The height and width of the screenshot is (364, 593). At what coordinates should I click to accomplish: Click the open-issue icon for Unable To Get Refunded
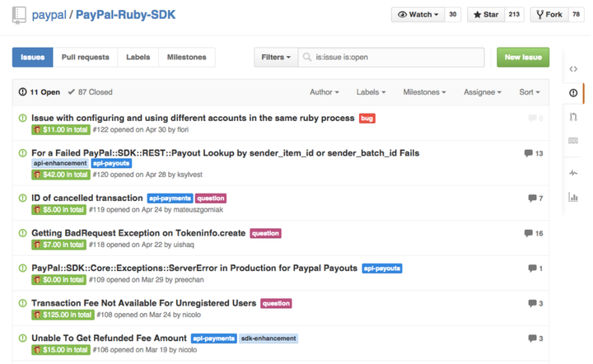[23, 338]
